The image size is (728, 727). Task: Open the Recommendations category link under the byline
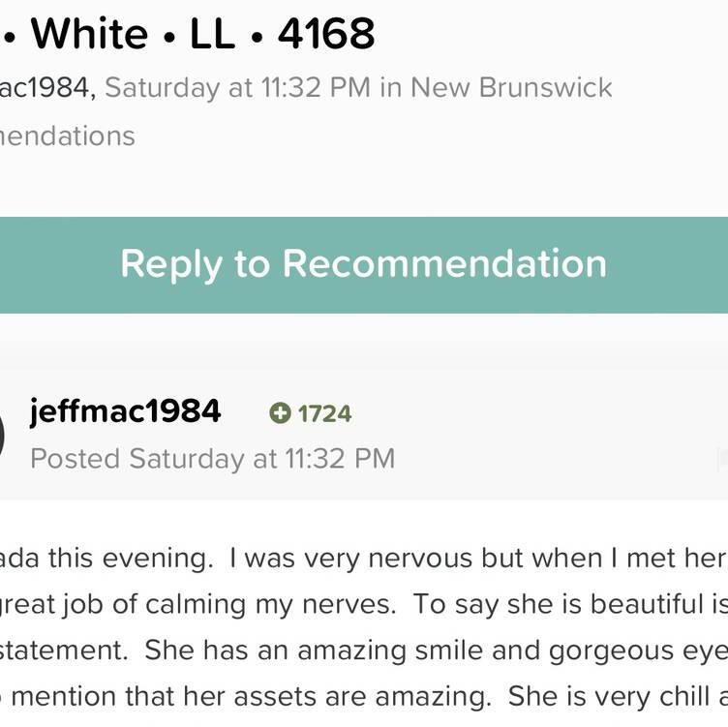point(68,136)
